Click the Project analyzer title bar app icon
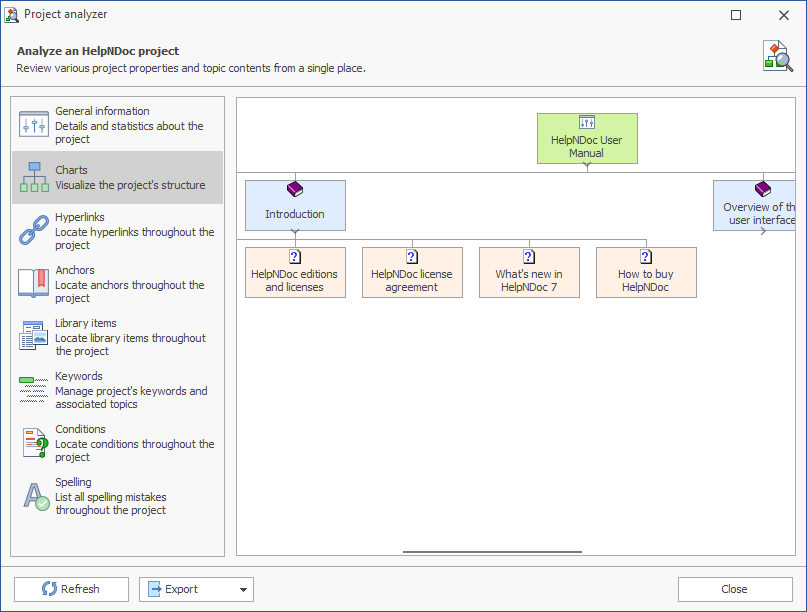The width and height of the screenshot is (807, 612). (11, 14)
